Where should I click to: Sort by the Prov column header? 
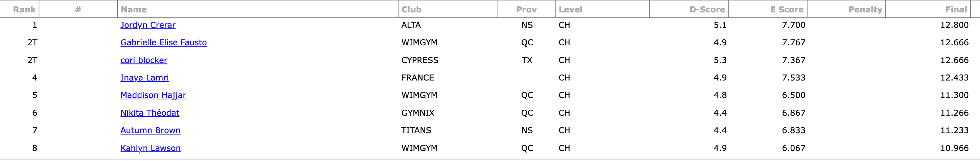tap(527, 9)
